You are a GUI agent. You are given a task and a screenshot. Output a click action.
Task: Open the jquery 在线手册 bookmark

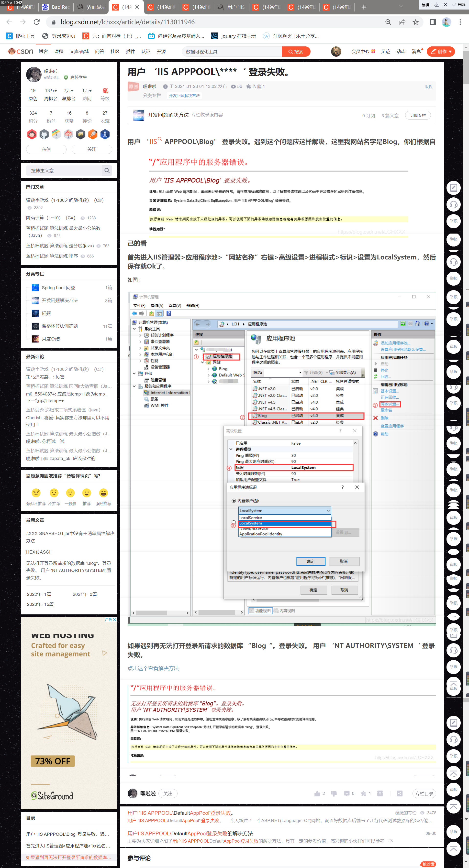pos(233,36)
